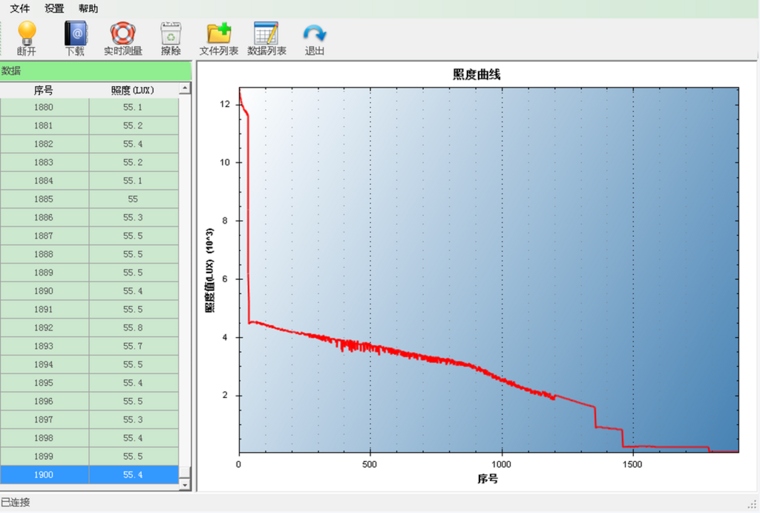Click the 下载 (download) book icon
The width and height of the screenshot is (760, 513).
point(75,37)
